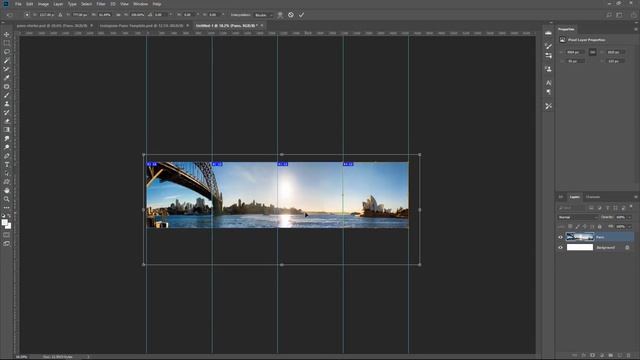This screenshot has width=640, height=360.
Task: Hide the Pano layer
Action: 560,237
